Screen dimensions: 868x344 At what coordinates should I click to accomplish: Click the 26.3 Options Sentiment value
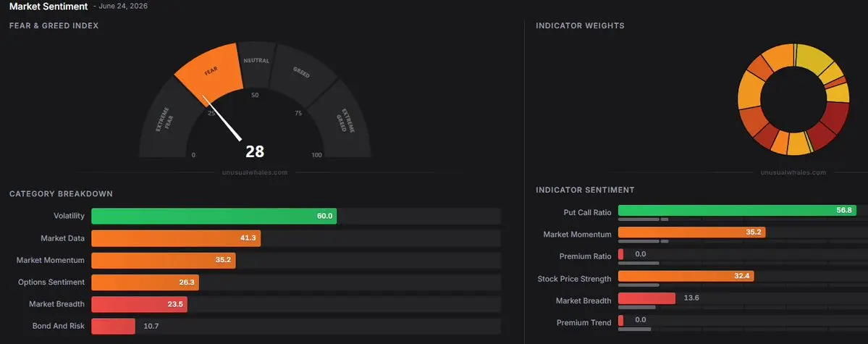pos(187,282)
